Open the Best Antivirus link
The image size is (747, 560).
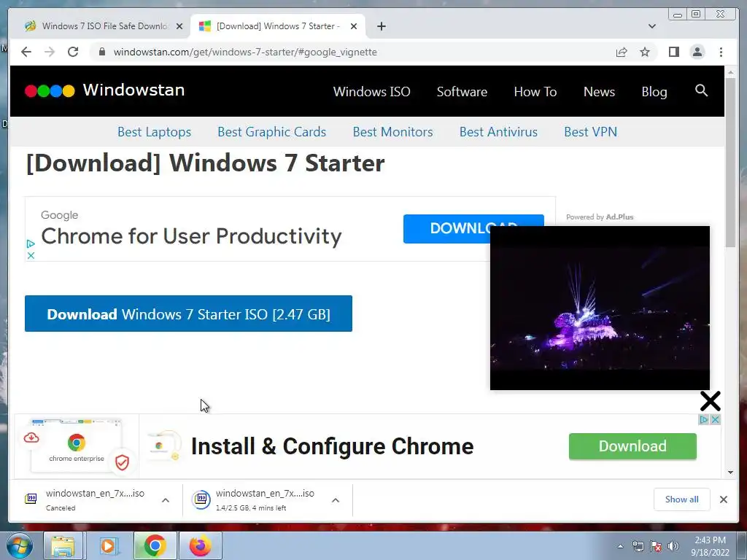click(498, 132)
